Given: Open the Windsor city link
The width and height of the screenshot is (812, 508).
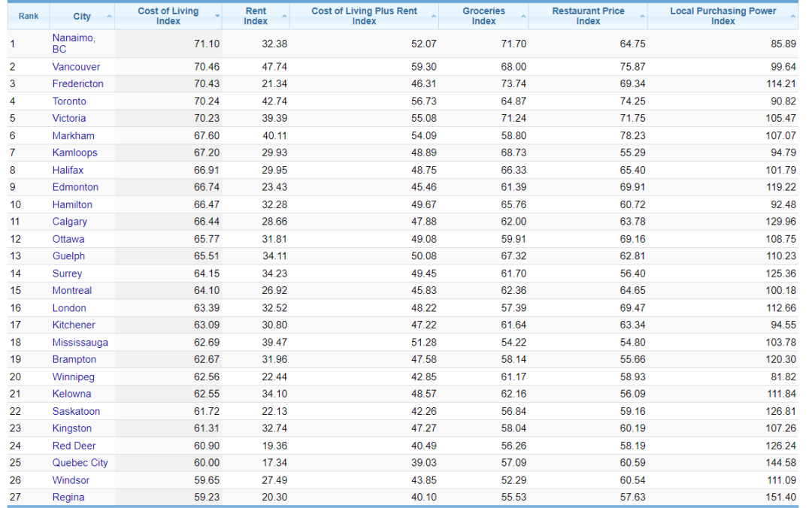Looking at the screenshot, I should pyautogui.click(x=71, y=480).
